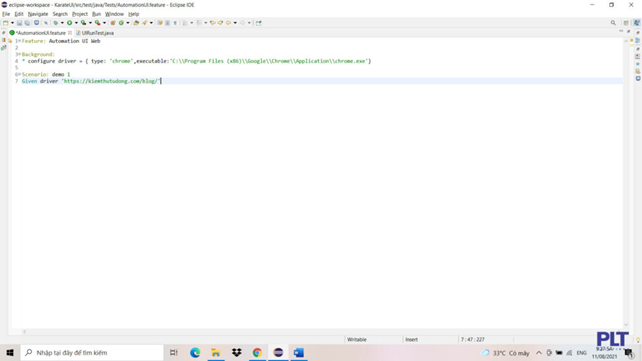Open Google Chrome from the taskbar
This screenshot has height=361, width=642.
pos(257,352)
